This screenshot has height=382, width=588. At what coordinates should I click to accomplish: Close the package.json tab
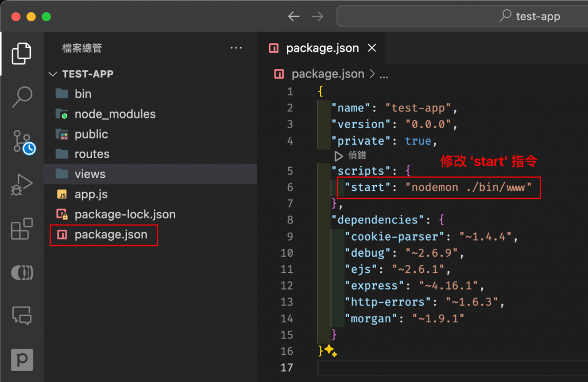pyautogui.click(x=372, y=48)
